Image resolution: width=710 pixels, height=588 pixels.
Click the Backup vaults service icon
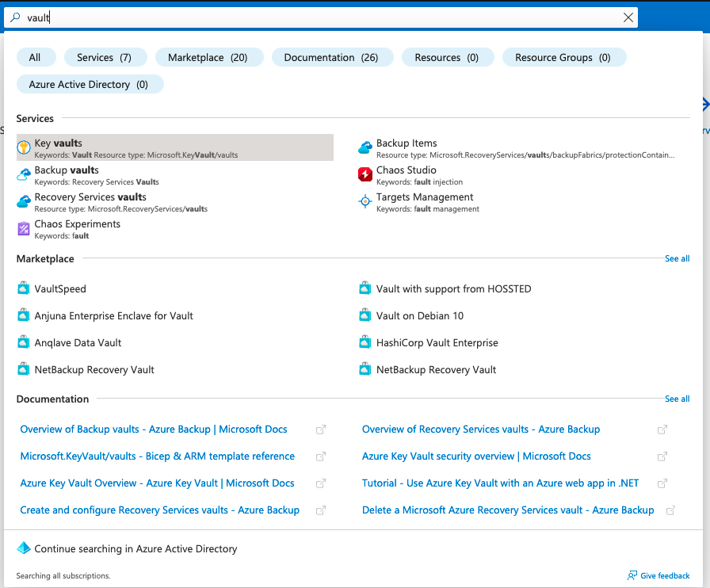(24, 174)
